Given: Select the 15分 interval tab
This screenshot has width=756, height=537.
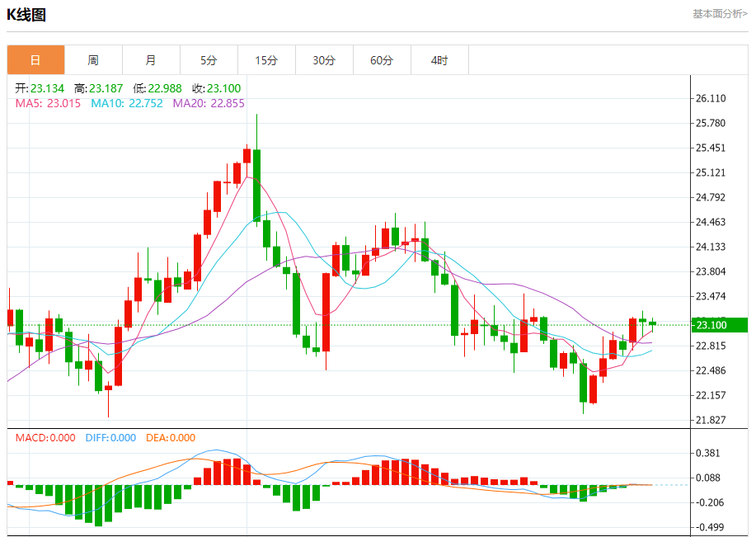Looking at the screenshot, I should [x=266, y=60].
